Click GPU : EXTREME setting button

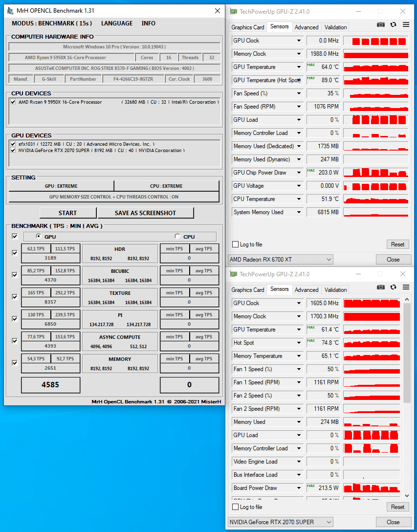[61, 186]
